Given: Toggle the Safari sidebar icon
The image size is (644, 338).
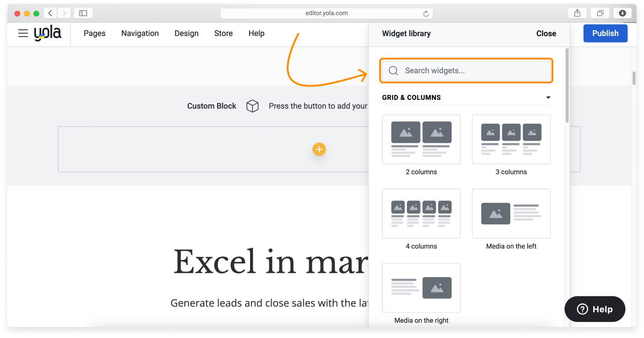Looking at the screenshot, I should (83, 13).
